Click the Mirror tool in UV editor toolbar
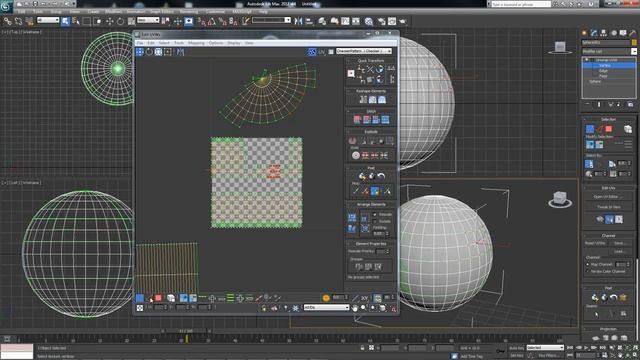The width and height of the screenshot is (640, 360). click(180, 52)
